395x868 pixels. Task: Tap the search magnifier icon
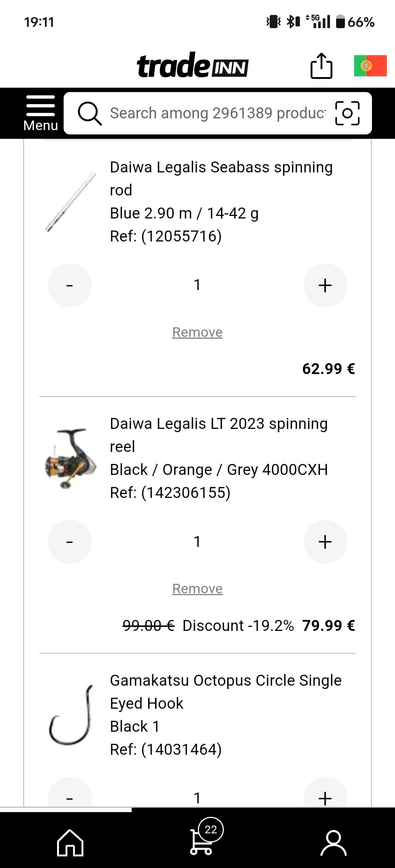pos(89,113)
